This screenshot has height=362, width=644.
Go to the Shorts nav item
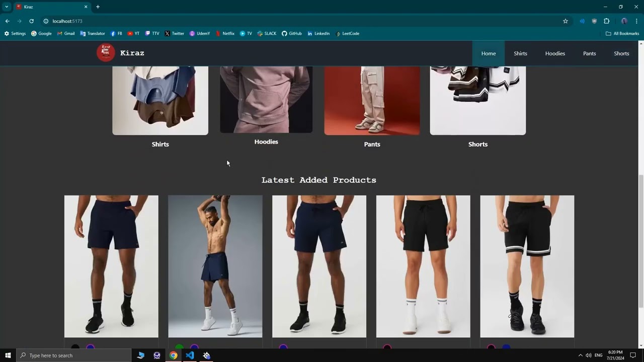pyautogui.click(x=621, y=53)
